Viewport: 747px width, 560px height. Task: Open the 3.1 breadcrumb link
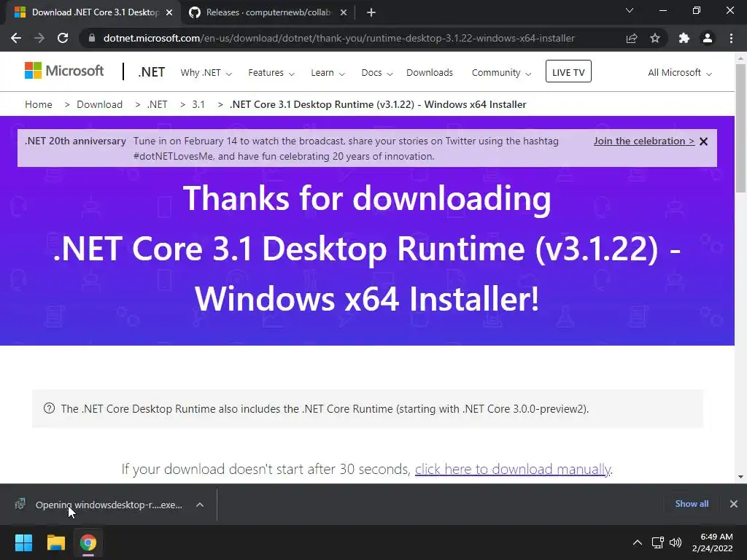[x=198, y=104]
